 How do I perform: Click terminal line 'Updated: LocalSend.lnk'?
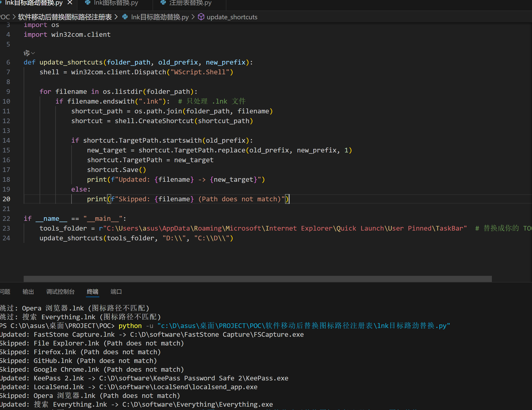pos(129,387)
